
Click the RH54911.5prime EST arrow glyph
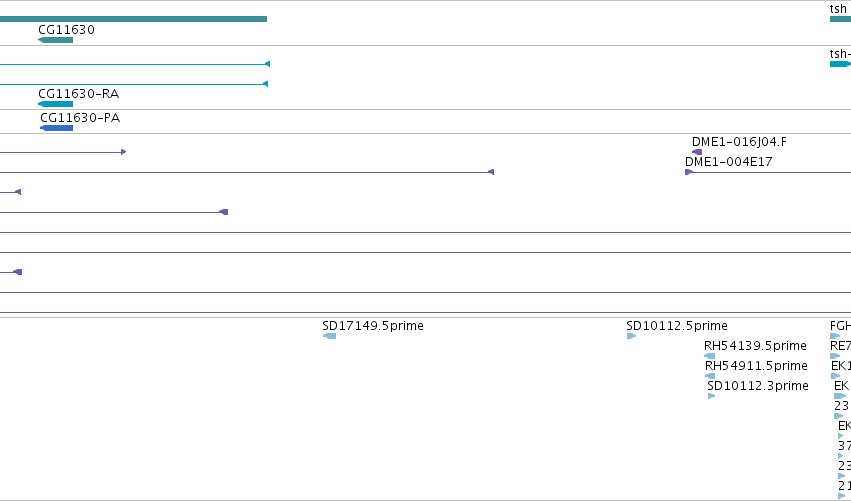pyautogui.click(x=710, y=376)
